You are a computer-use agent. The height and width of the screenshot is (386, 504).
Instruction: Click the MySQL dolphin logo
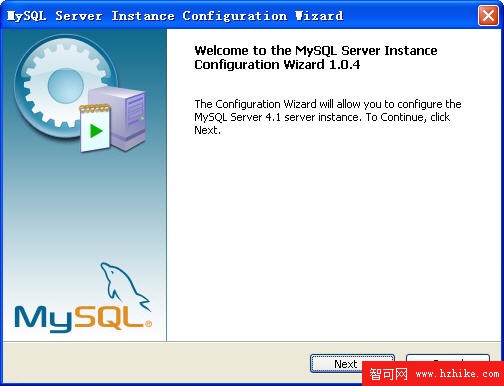click(x=83, y=298)
